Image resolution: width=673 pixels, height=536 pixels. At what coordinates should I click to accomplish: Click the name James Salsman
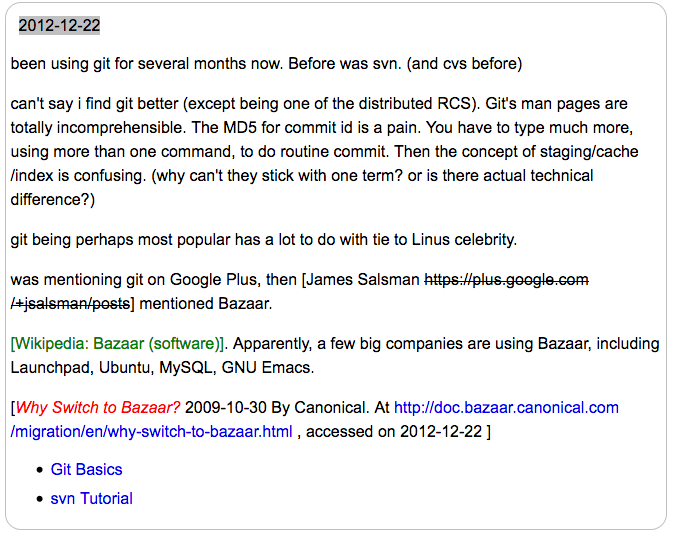click(x=363, y=280)
